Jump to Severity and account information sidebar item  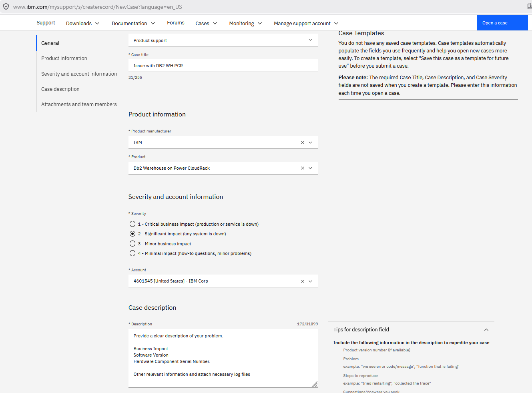tap(79, 74)
